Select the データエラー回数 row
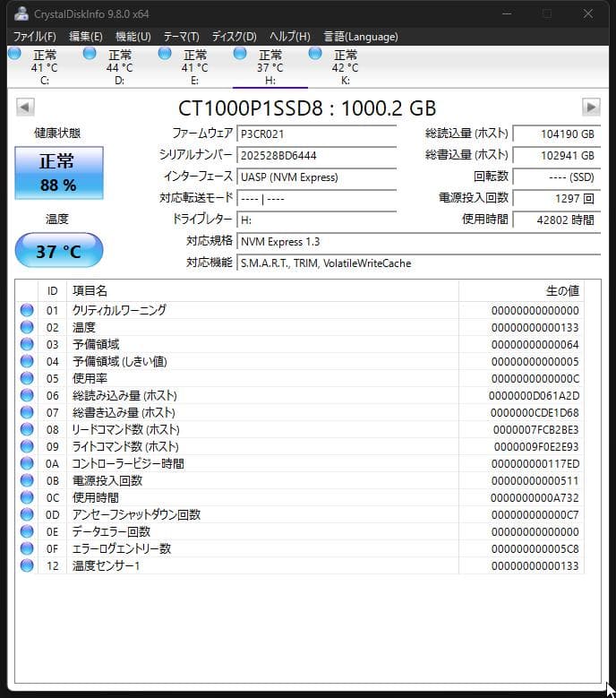This screenshot has height=698, width=616. (x=300, y=531)
